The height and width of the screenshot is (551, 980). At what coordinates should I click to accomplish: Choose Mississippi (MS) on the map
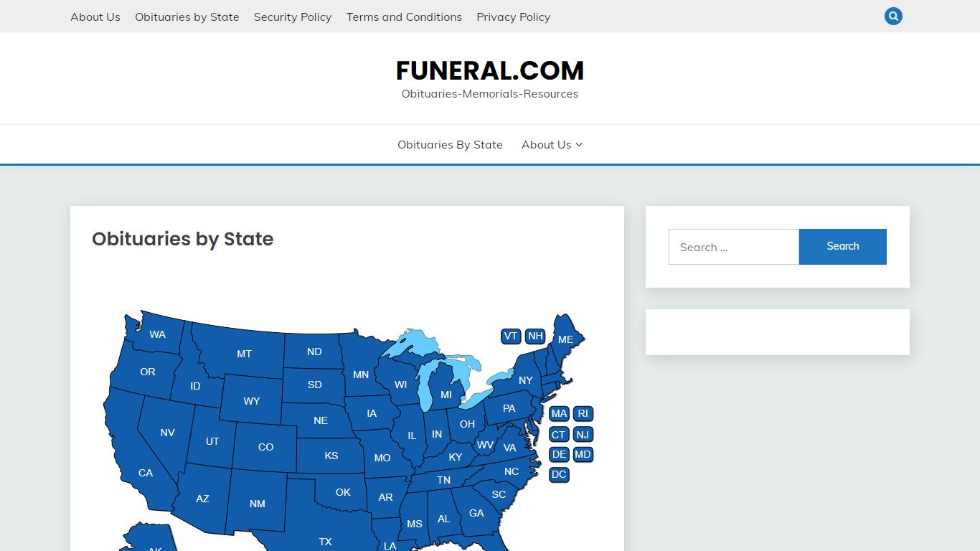coord(415,524)
